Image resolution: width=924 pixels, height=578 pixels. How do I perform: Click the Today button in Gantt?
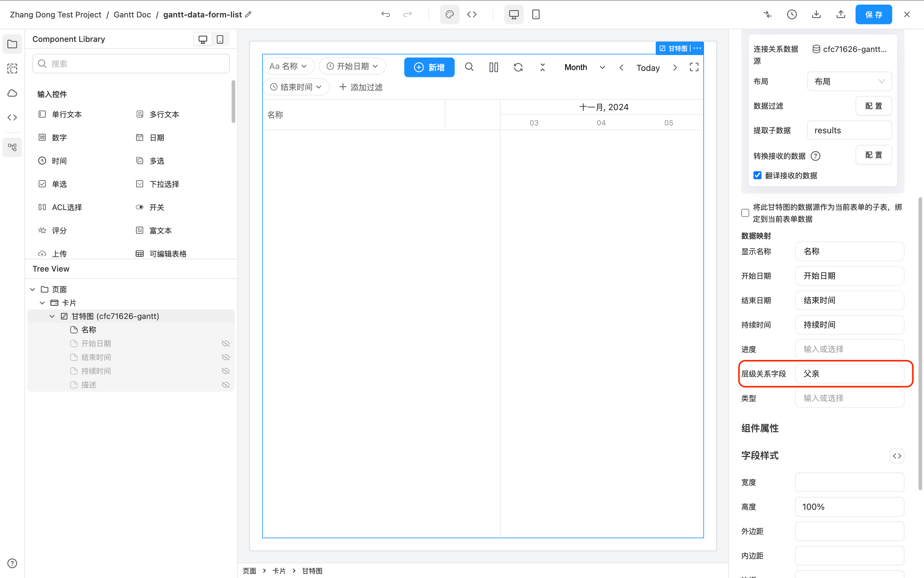coord(648,68)
